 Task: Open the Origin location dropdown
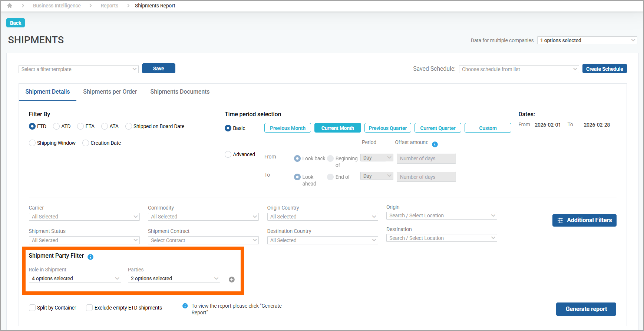pos(442,215)
